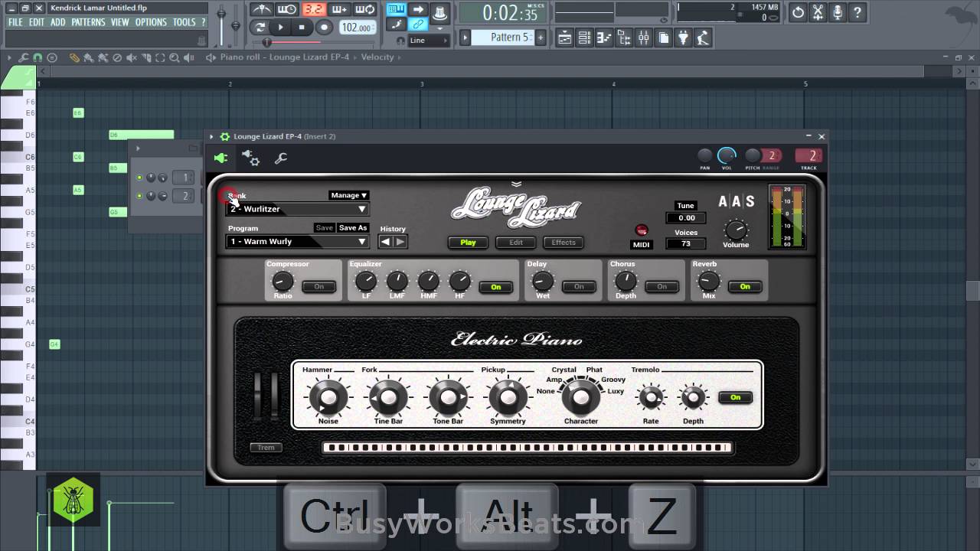Click the green plugin editor icon
This screenshot has width=980, height=551.
pos(220,158)
